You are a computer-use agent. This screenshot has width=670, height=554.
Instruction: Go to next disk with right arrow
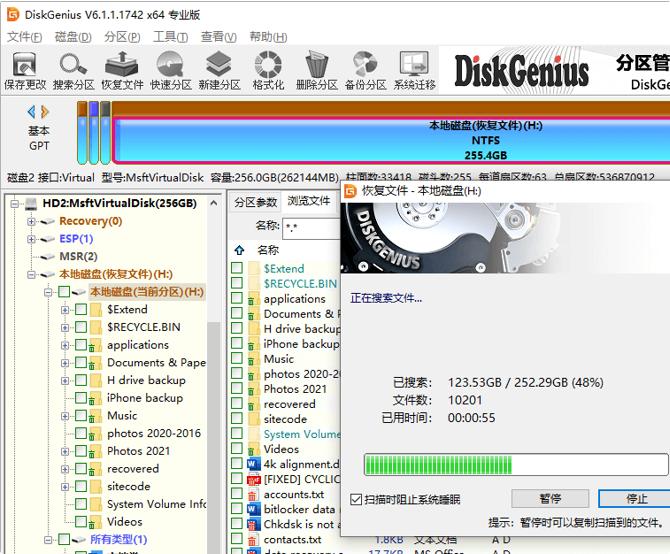point(45,112)
